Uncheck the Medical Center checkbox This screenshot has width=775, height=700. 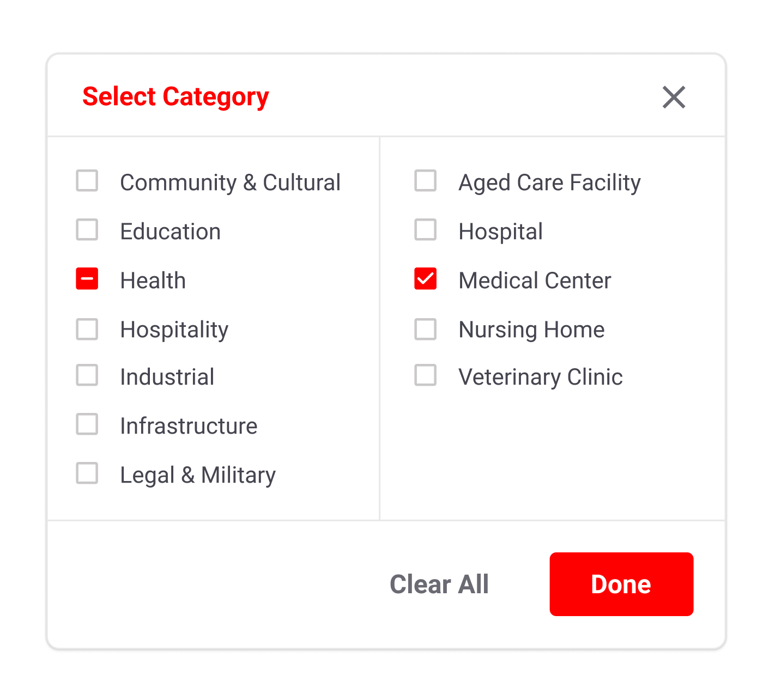[x=425, y=279]
